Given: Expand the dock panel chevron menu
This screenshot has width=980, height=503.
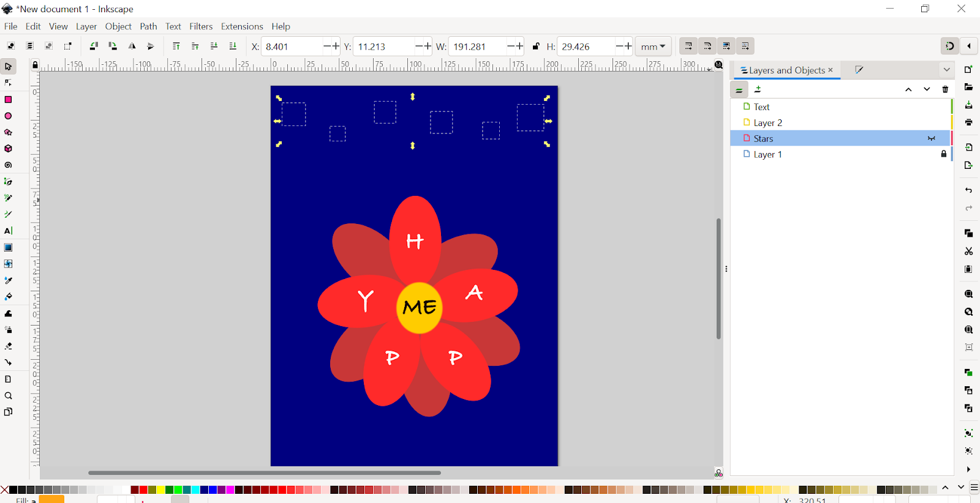Looking at the screenshot, I should (946, 70).
